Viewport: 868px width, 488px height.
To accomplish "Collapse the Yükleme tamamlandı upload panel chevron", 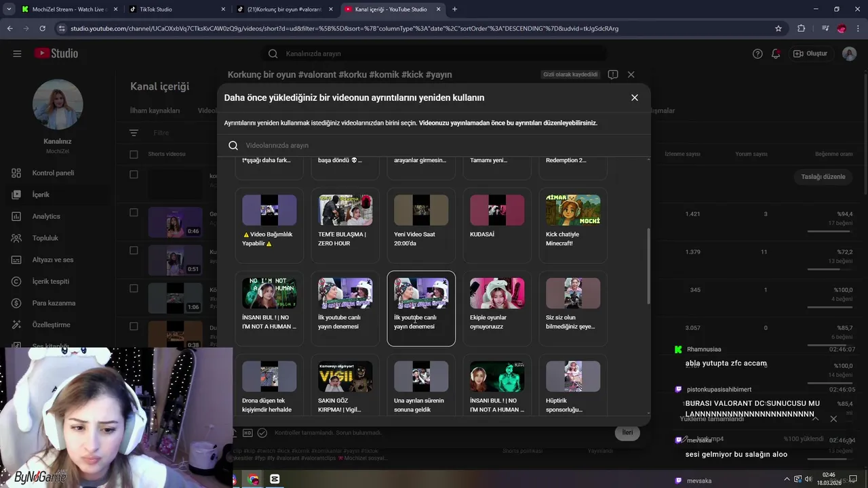I will [815, 419].
